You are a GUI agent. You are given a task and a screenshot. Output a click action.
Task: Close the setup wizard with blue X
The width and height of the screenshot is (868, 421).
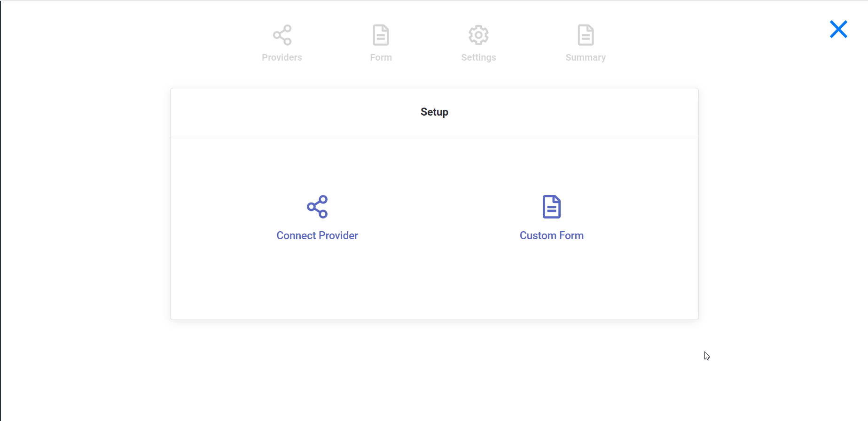pyautogui.click(x=838, y=29)
